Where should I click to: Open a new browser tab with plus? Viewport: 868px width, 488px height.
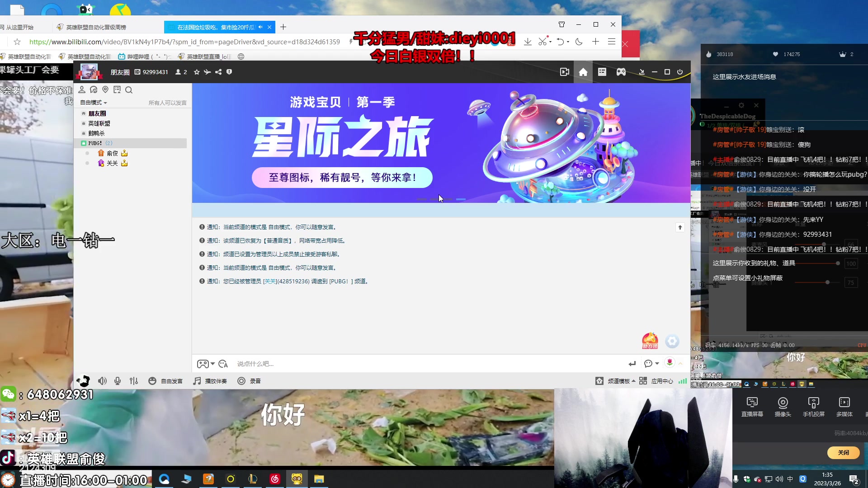click(283, 27)
